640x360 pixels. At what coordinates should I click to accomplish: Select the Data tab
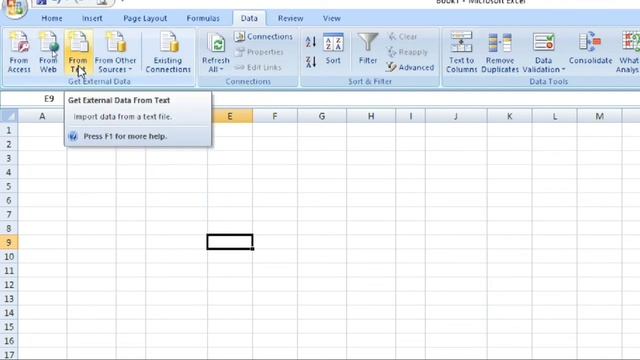(x=249, y=18)
